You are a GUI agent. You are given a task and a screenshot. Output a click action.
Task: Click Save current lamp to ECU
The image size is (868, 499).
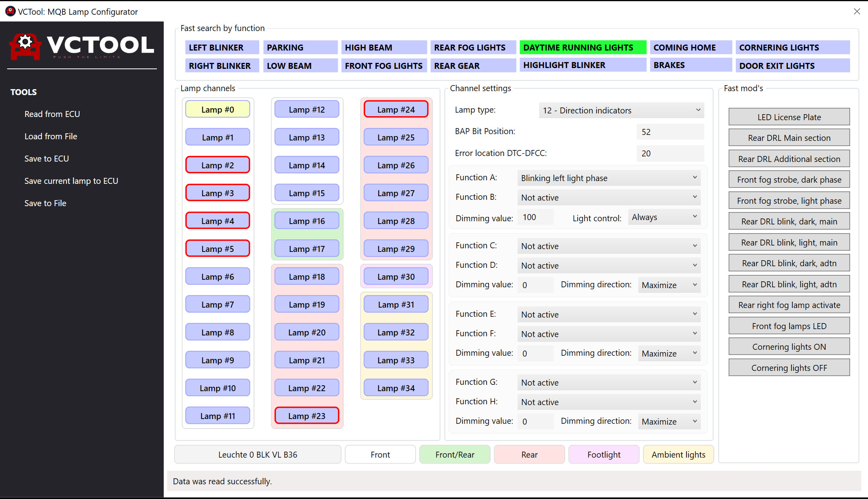coord(71,181)
